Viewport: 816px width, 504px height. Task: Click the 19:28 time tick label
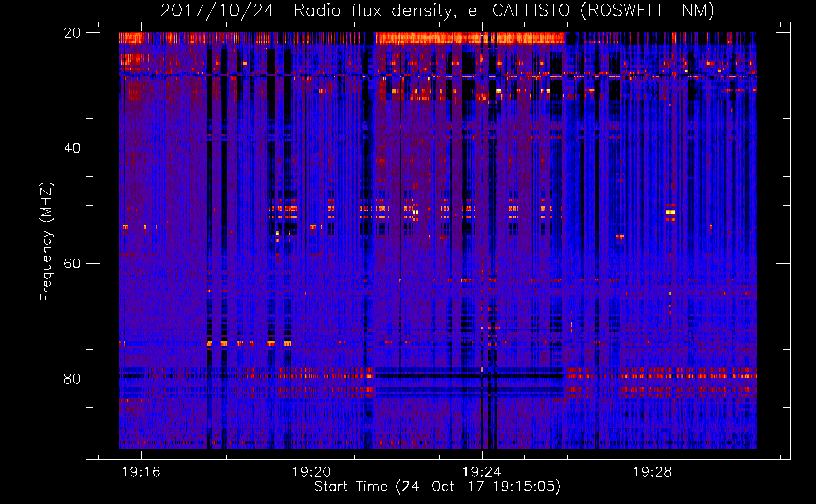pyautogui.click(x=653, y=472)
